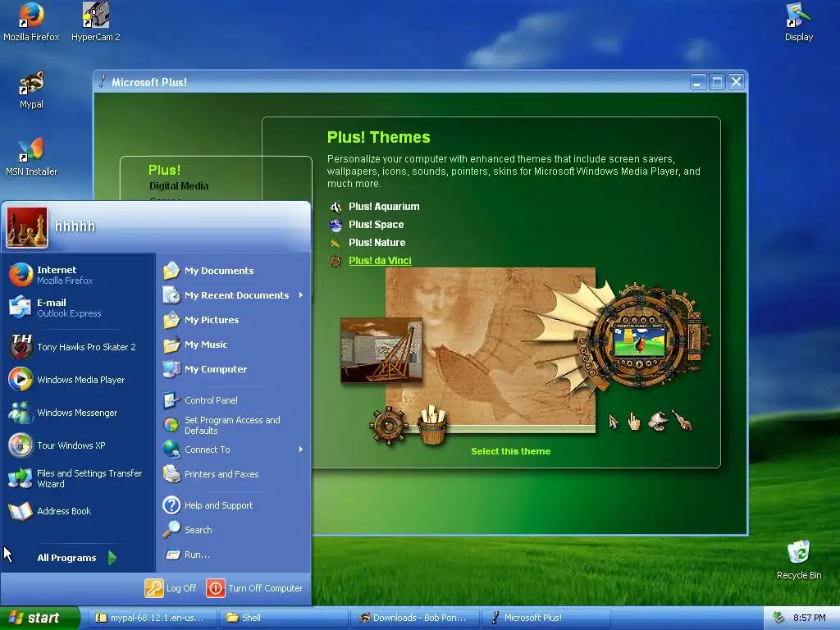Screen dimensions: 840x630
Task: Expand All Programs list
Action: click(78, 558)
